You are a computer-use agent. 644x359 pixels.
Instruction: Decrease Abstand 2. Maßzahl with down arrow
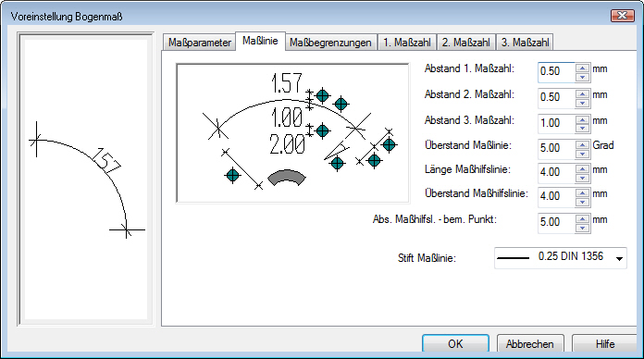582,103
